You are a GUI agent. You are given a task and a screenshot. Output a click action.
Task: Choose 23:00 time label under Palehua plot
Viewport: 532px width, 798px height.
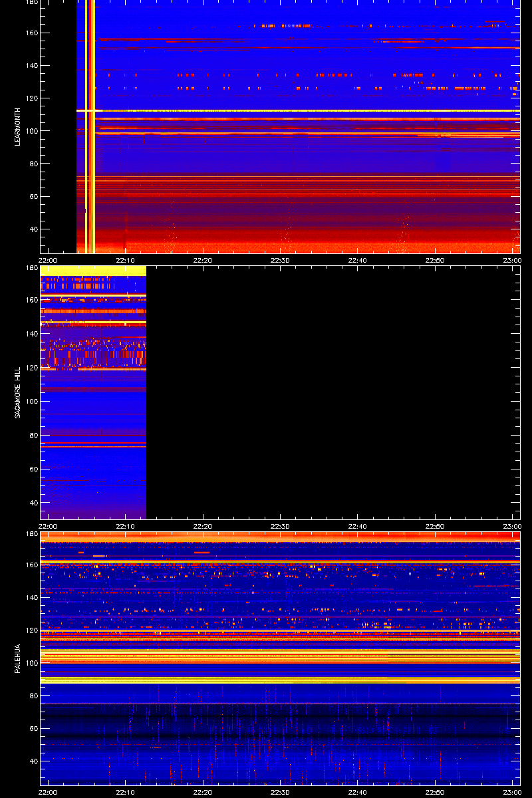pos(512,792)
